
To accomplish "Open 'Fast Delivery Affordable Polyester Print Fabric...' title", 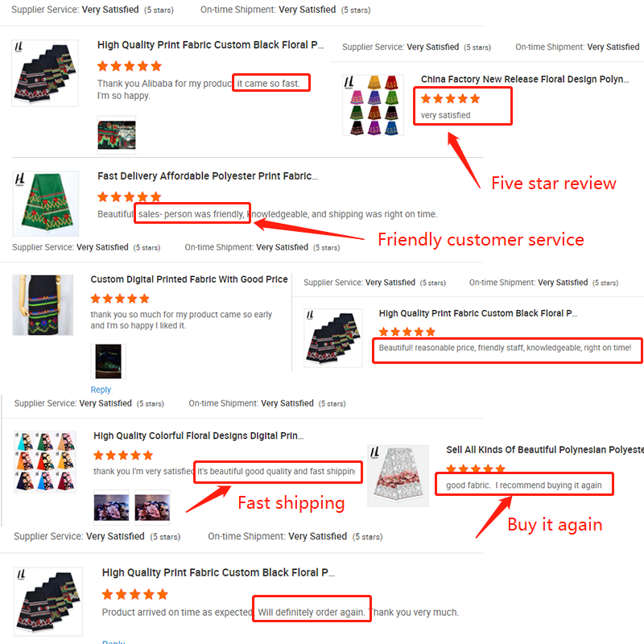I will click(x=208, y=176).
